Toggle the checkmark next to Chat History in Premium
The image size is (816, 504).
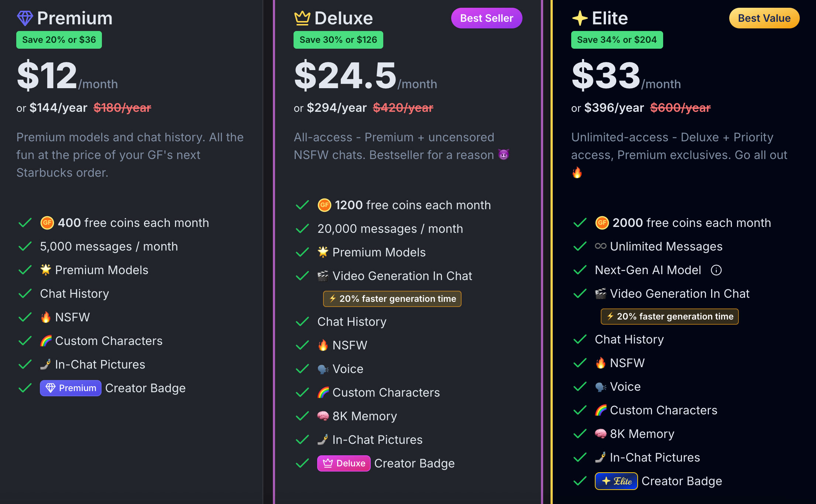[x=25, y=293]
